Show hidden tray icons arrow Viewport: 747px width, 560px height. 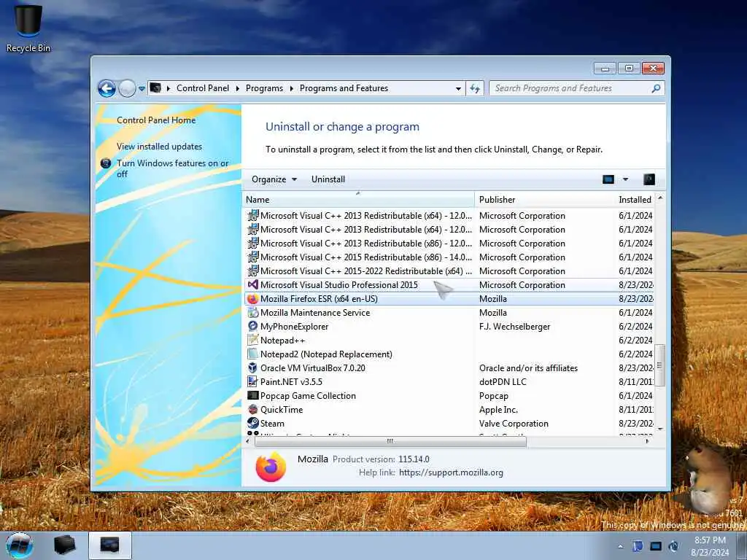pos(620,546)
